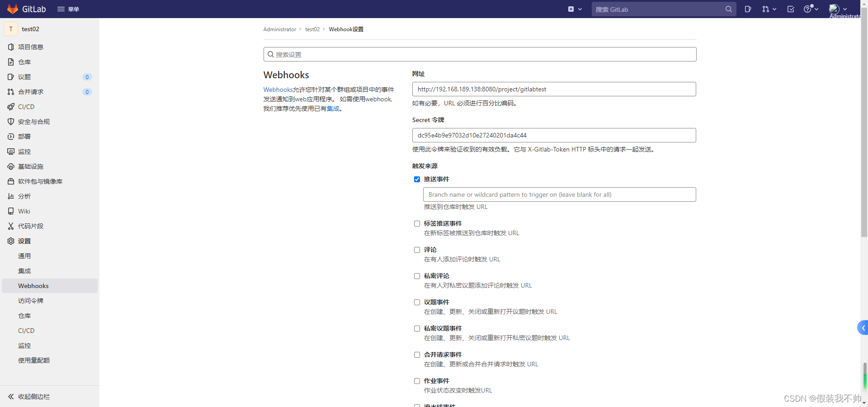The height and width of the screenshot is (407, 868).
Task: Open the merge requests dropdown in top bar
Action: [769, 9]
